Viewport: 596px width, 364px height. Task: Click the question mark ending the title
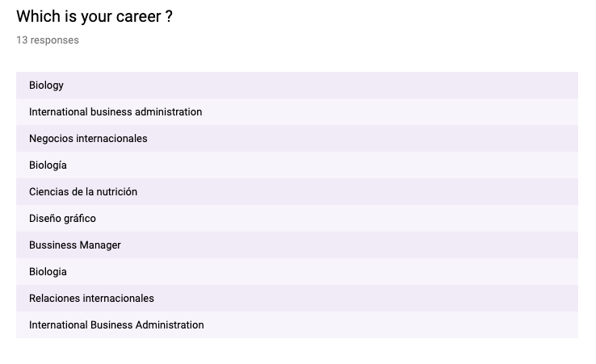click(x=168, y=17)
